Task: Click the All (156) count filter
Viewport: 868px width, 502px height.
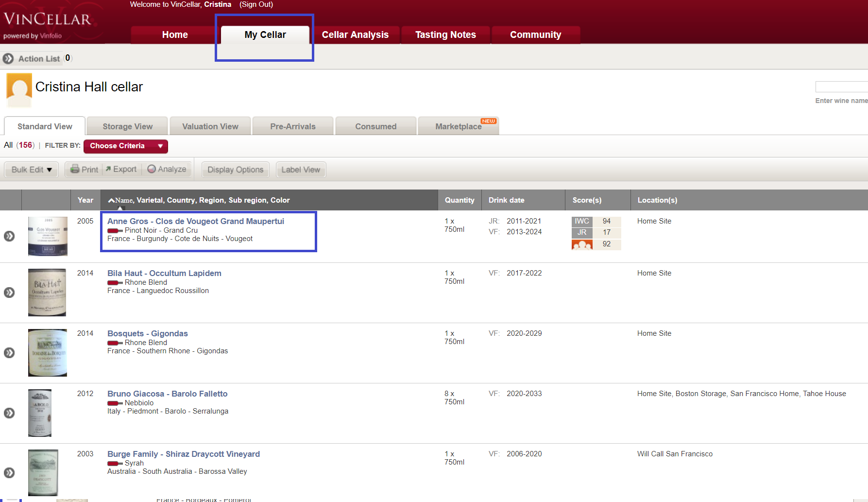Action: [19, 145]
